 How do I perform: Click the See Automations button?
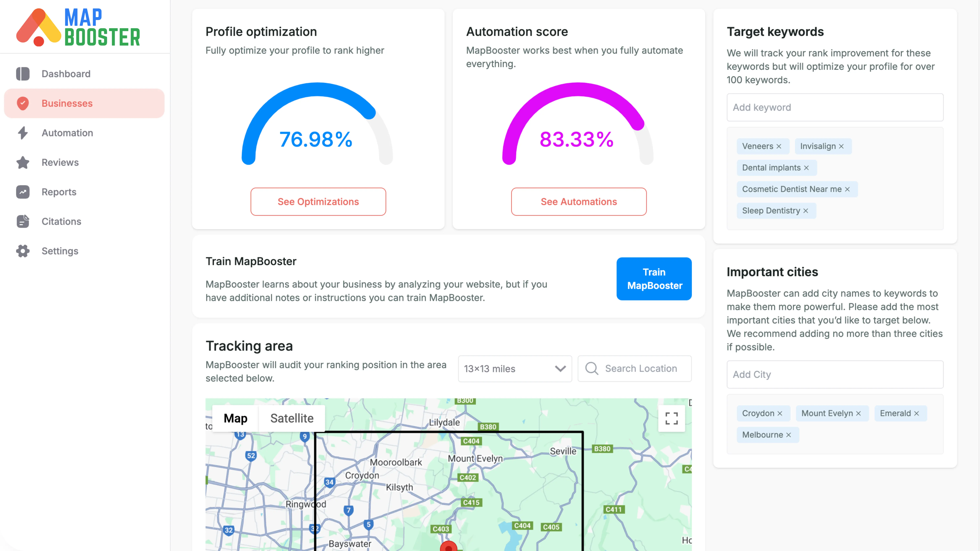(579, 201)
